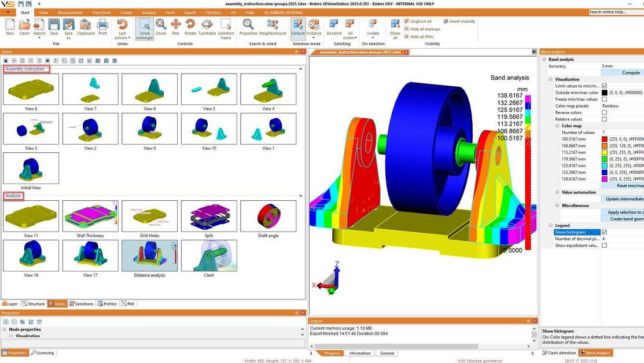Switch to the Selections panel tab

click(82, 304)
